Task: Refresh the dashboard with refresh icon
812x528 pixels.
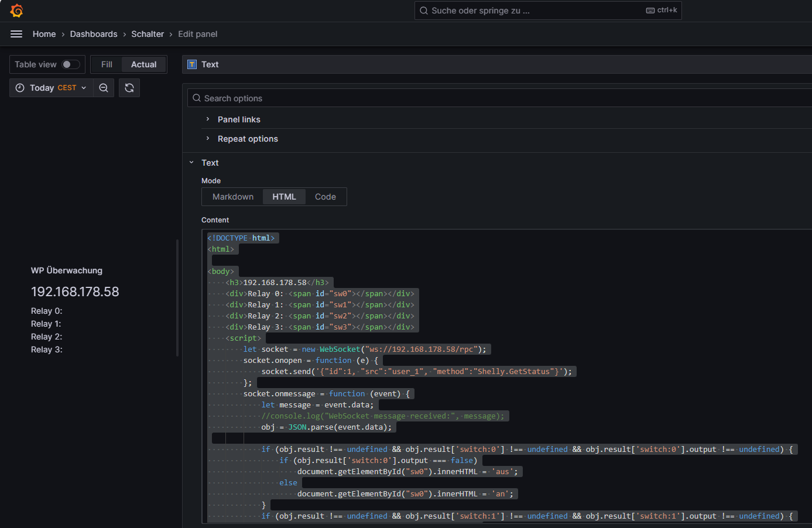Action: click(x=129, y=88)
